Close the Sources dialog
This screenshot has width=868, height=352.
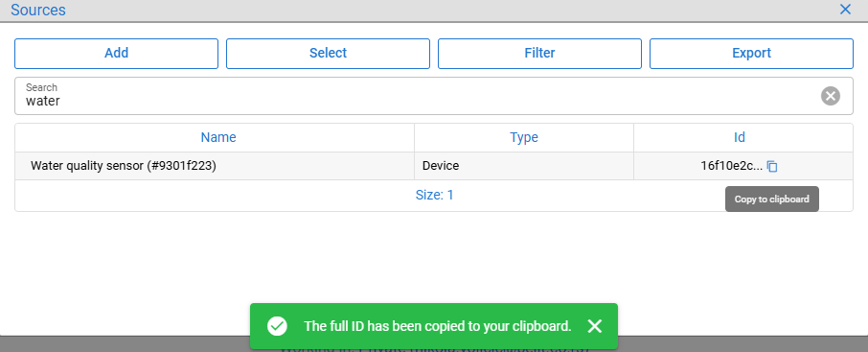[845, 10]
